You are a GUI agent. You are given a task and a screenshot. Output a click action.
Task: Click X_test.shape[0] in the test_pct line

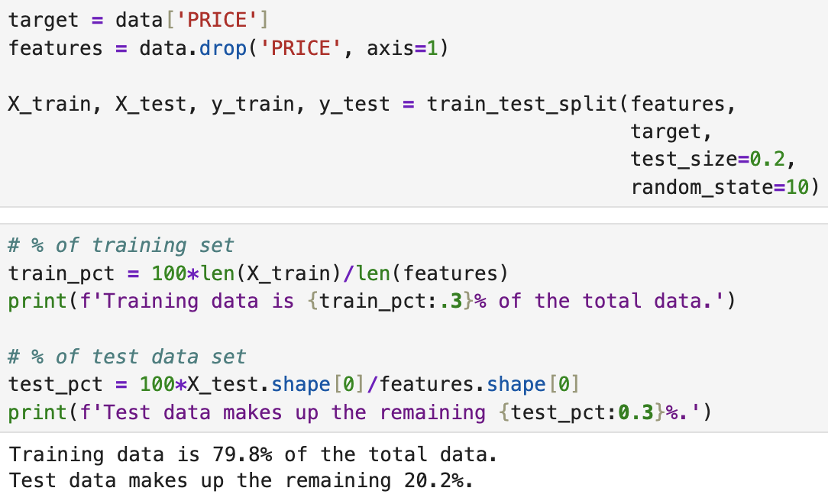pyautogui.click(x=260, y=384)
